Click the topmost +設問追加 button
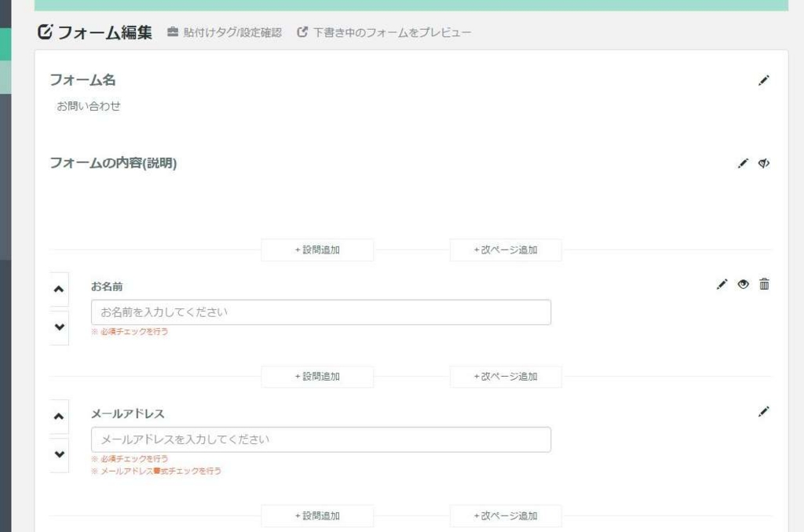The image size is (804, 532). pyautogui.click(x=317, y=250)
